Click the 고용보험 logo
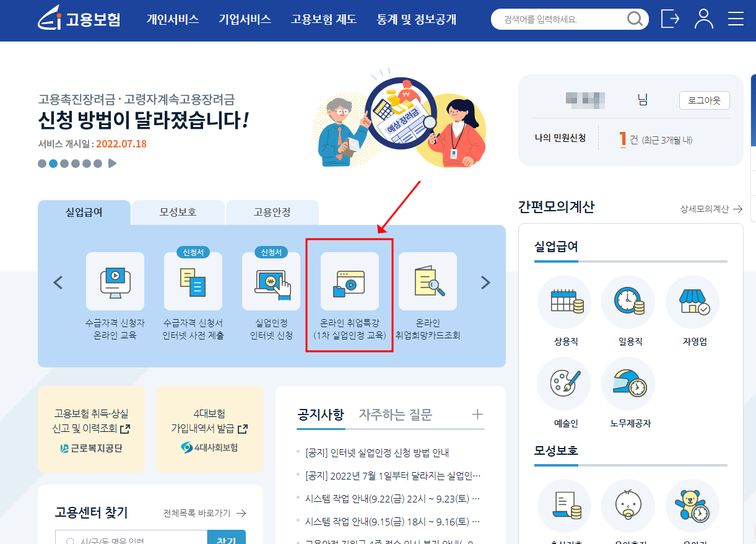756x544 pixels. (79, 19)
